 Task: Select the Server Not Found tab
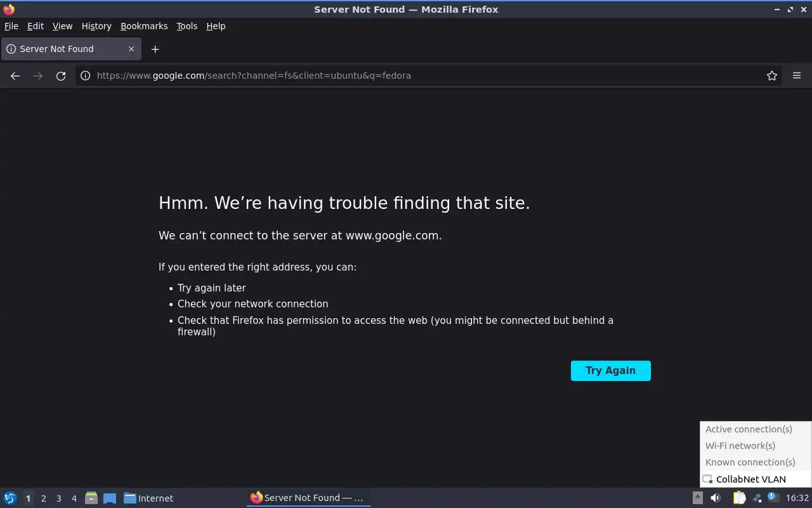pos(71,49)
